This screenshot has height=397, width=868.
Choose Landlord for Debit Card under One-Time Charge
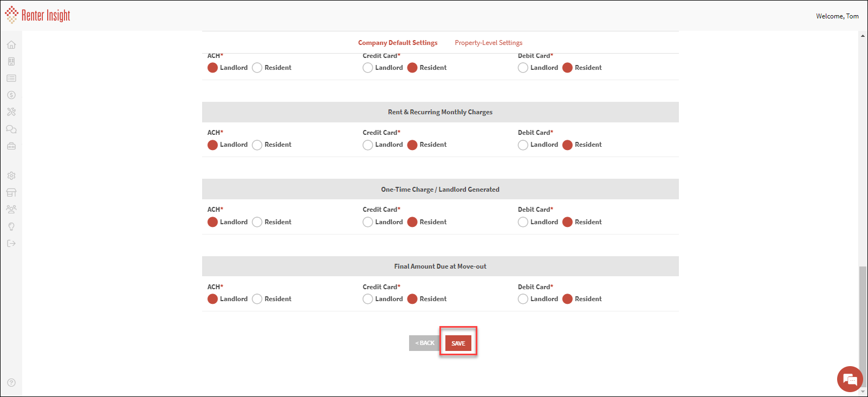tap(523, 222)
